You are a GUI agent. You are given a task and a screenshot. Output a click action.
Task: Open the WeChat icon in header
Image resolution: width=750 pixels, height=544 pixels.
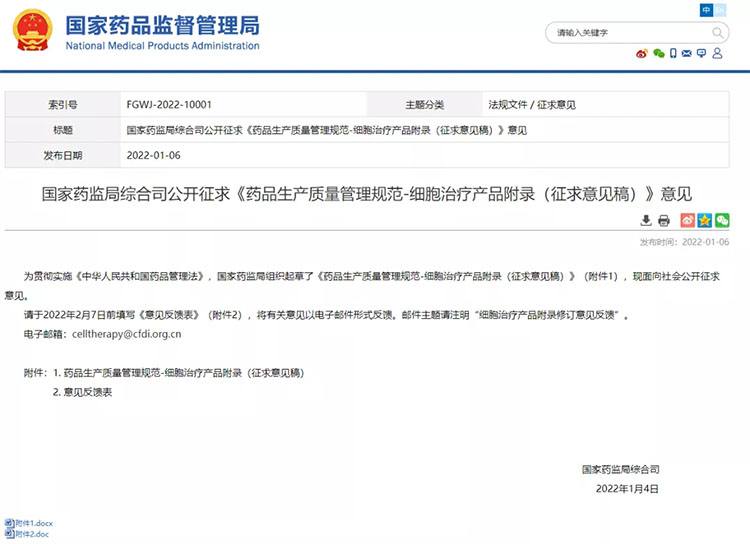659,53
